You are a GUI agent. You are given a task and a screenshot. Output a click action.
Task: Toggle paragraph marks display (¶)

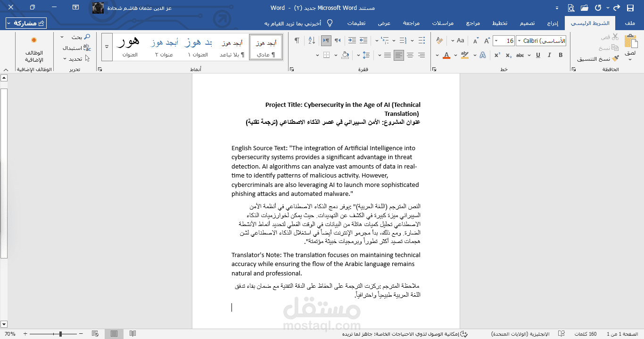(x=297, y=40)
